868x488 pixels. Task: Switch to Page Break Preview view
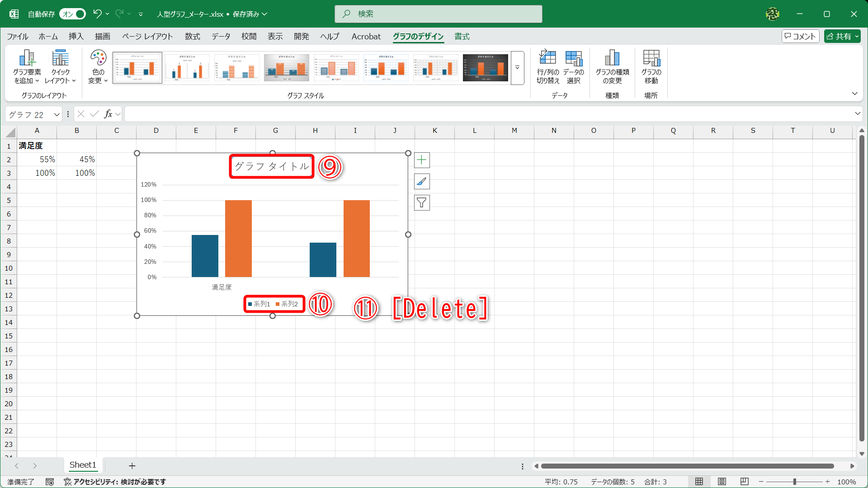coord(745,482)
